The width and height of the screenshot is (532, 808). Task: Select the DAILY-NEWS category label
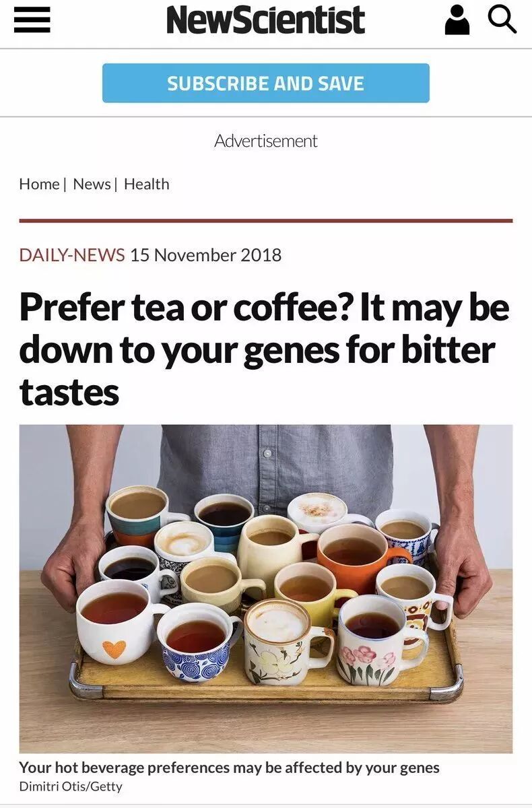72,255
